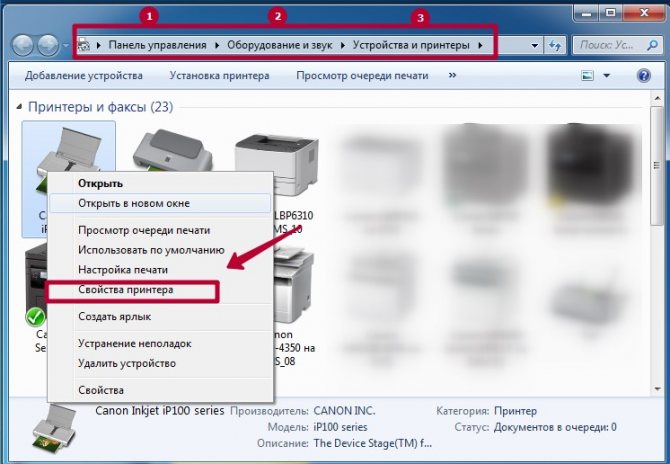Click 'Документов в очереди: 0' status text

[555, 427]
